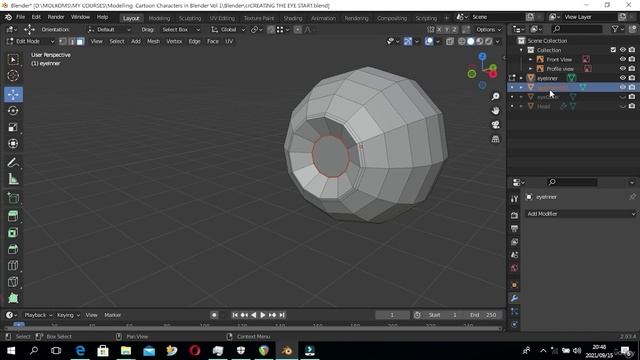Click the current frame field
This screenshot has width=640, height=360.
pos(392,315)
